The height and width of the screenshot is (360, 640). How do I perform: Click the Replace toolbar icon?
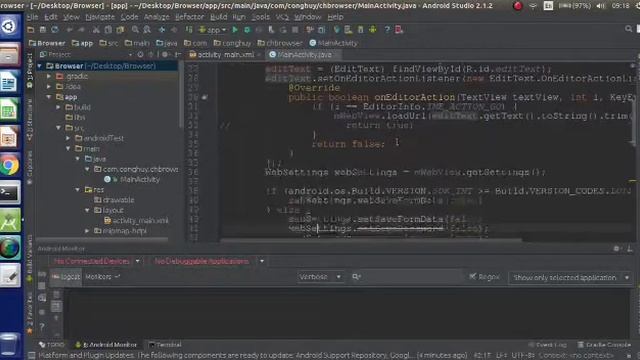coord(147,30)
